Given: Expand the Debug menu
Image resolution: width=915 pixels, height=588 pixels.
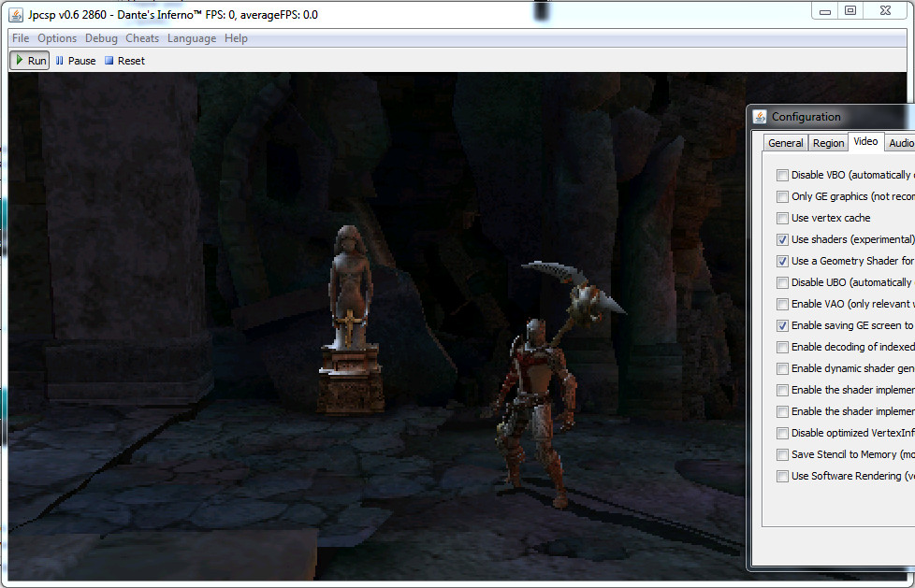Looking at the screenshot, I should [101, 38].
